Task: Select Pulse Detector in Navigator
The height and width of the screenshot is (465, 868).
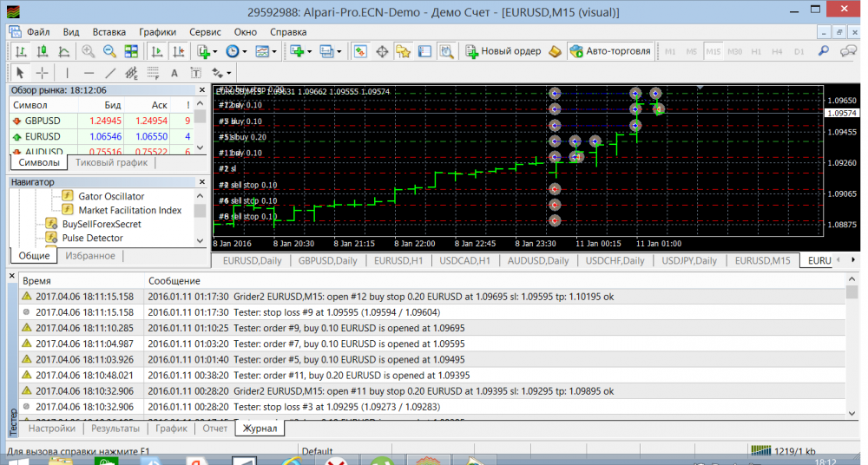Action: point(92,238)
